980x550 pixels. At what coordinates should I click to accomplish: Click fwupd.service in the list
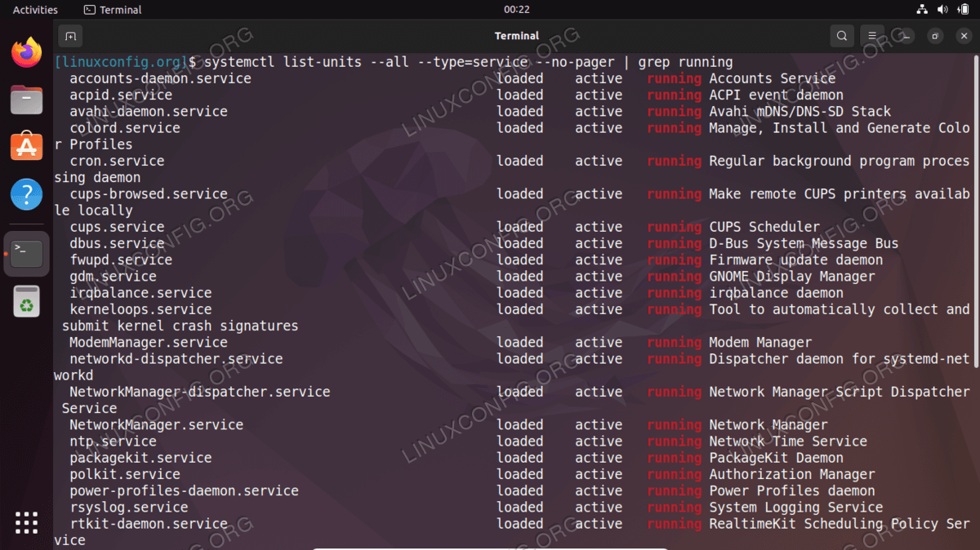coord(121,259)
